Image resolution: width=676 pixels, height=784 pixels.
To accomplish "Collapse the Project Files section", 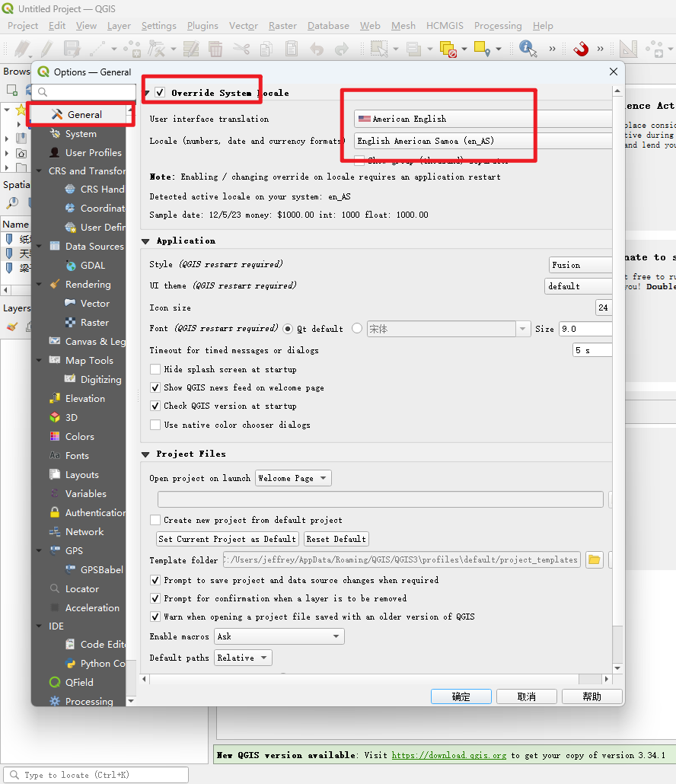I will pyautogui.click(x=145, y=454).
